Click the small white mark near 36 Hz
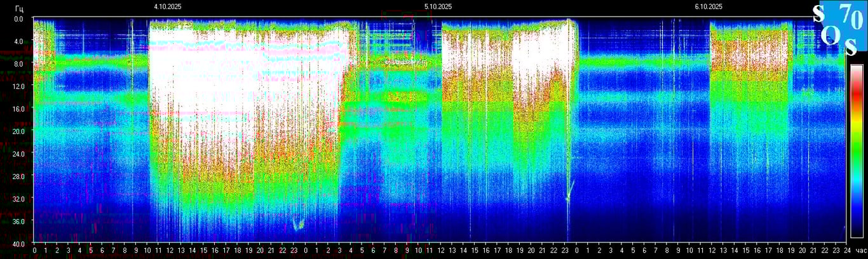868x259 pixels. point(298,224)
